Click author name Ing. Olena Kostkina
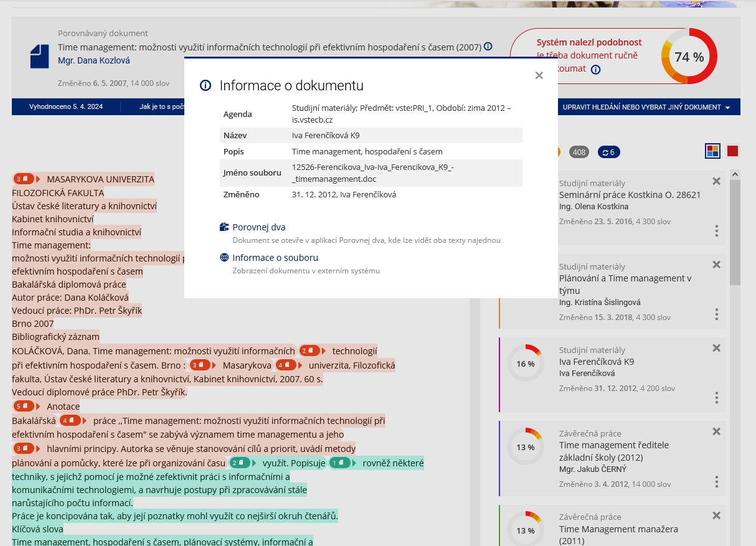 click(594, 207)
